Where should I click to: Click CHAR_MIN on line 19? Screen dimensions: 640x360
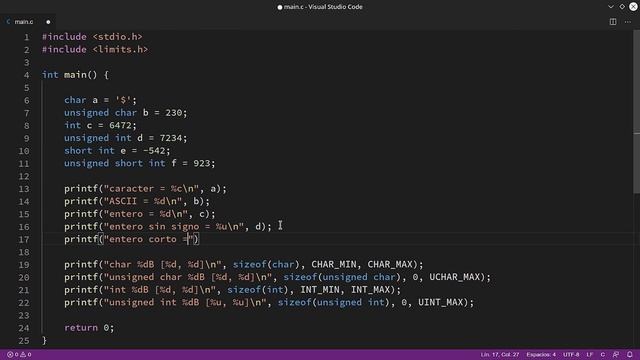(334, 264)
